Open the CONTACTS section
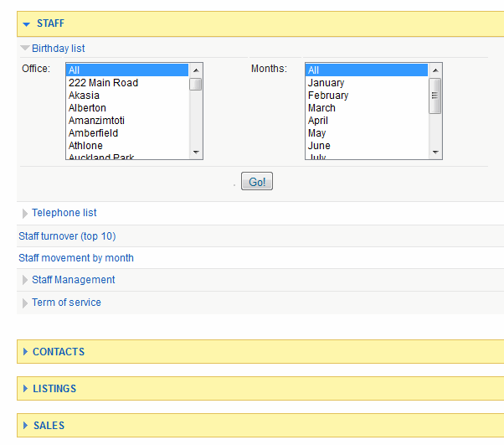Viewport: 504px width, 445px height. pos(58,352)
